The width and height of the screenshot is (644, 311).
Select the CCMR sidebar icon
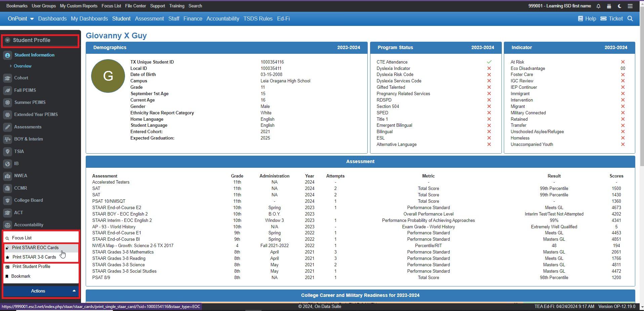pyautogui.click(x=7, y=188)
